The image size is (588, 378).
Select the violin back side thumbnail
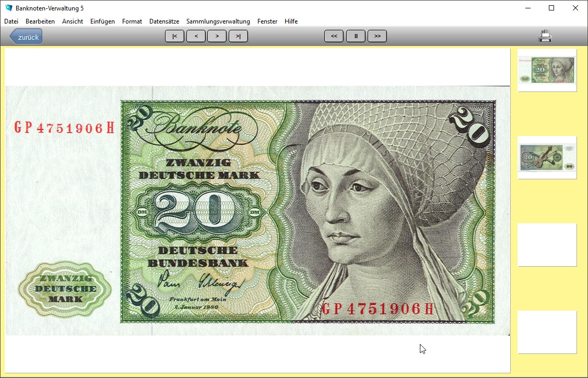pos(547,157)
